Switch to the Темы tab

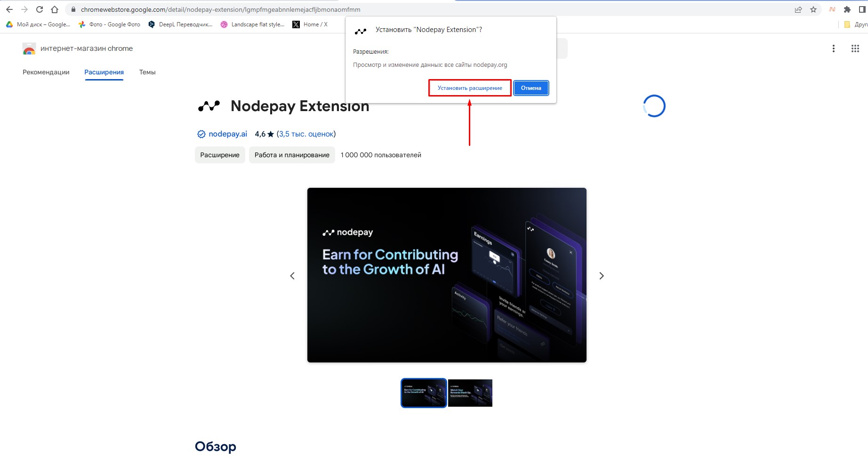click(x=147, y=72)
